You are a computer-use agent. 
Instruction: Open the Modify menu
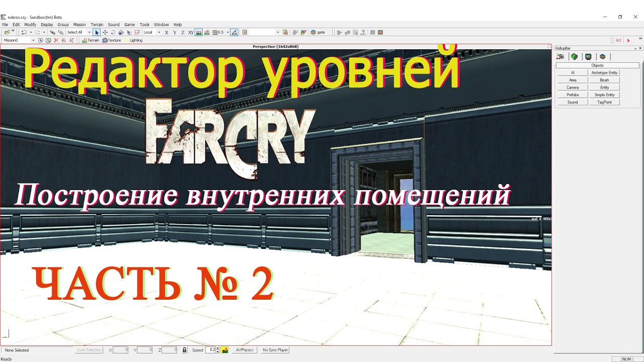pos(30,25)
